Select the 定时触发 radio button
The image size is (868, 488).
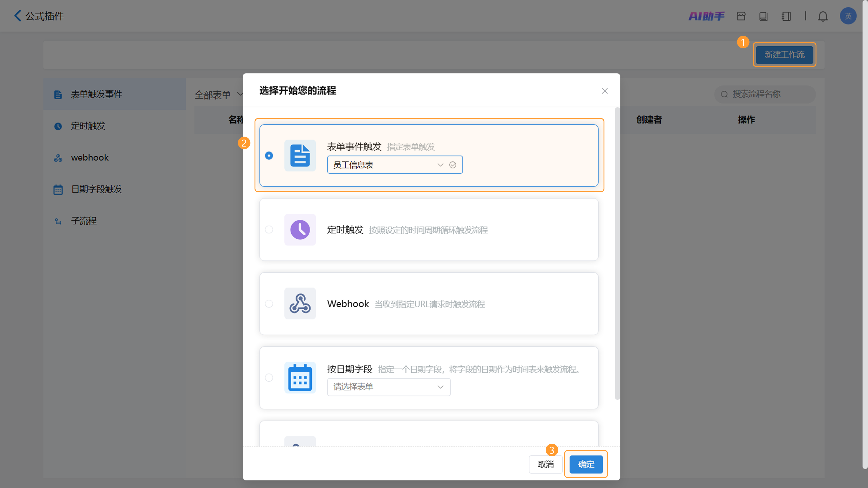269,230
